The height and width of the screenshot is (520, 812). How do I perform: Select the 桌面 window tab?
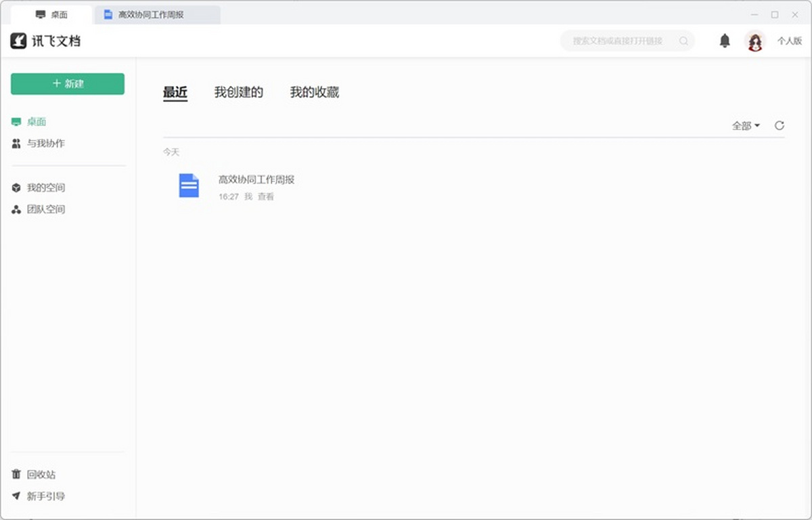[51, 14]
